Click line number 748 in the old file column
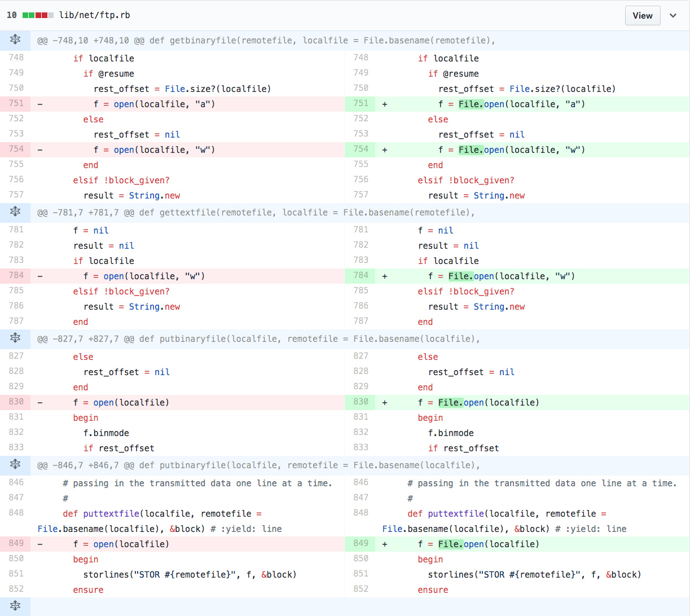The width and height of the screenshot is (690, 616). click(x=16, y=58)
